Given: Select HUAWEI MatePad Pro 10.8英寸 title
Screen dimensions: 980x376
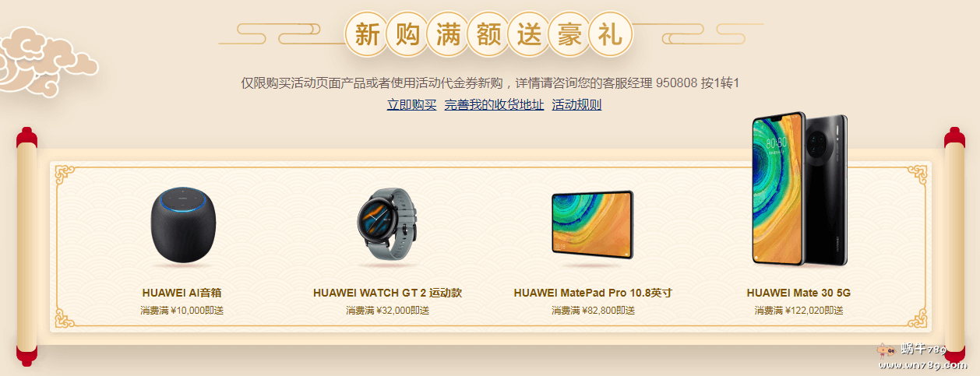Looking at the screenshot, I should point(593,293).
